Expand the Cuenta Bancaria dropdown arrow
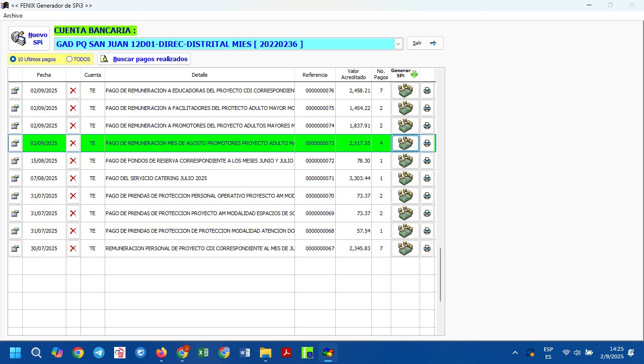 tap(398, 44)
